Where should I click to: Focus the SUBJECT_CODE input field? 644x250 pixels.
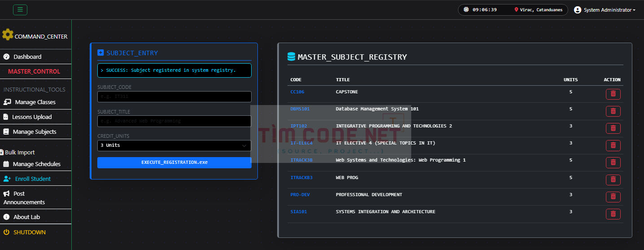click(174, 96)
